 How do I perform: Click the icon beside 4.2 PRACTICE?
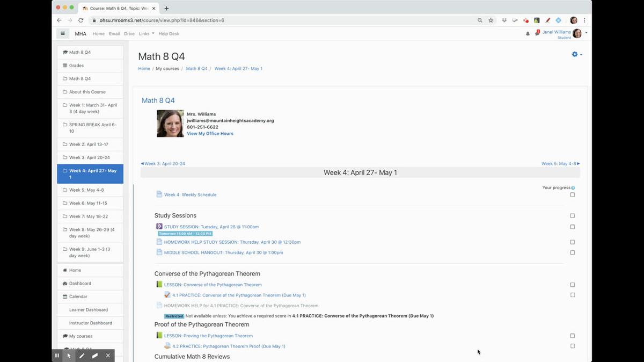pos(167,346)
